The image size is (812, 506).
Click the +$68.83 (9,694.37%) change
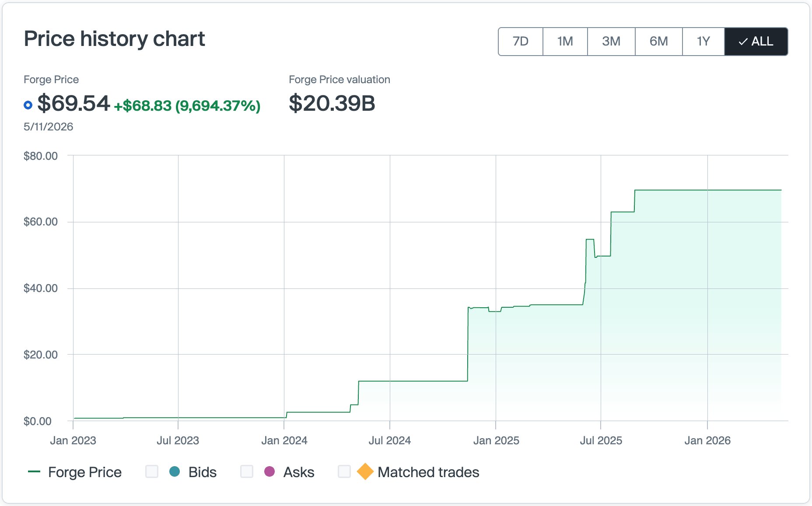tap(187, 105)
